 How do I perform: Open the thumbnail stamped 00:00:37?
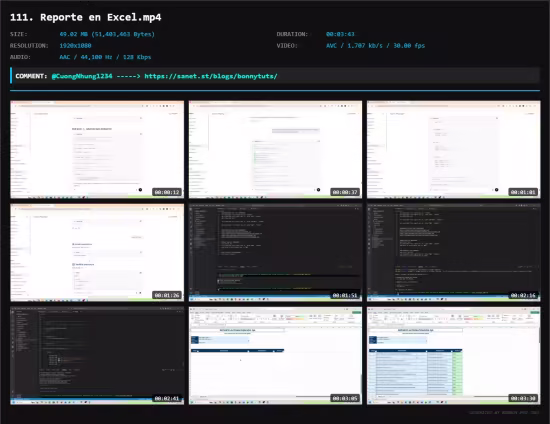pos(275,149)
